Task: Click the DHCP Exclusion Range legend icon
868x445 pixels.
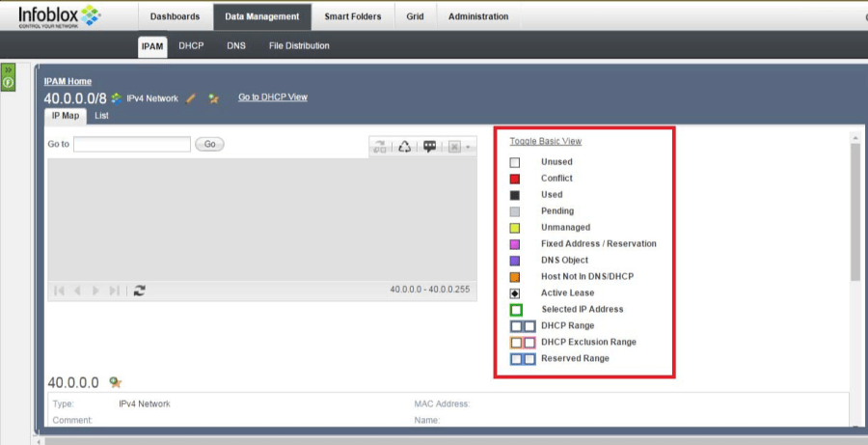Action: click(x=523, y=343)
